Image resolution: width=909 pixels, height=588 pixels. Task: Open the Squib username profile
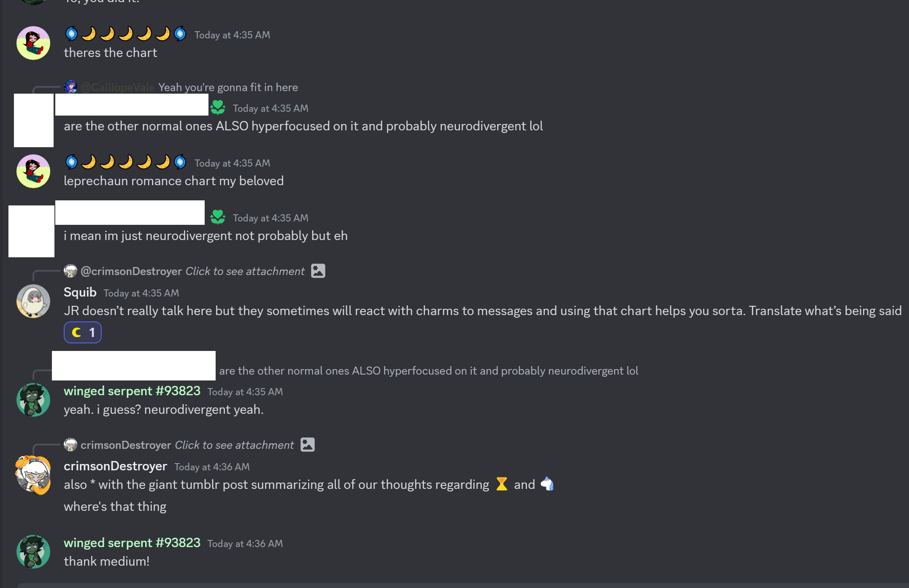(80, 292)
